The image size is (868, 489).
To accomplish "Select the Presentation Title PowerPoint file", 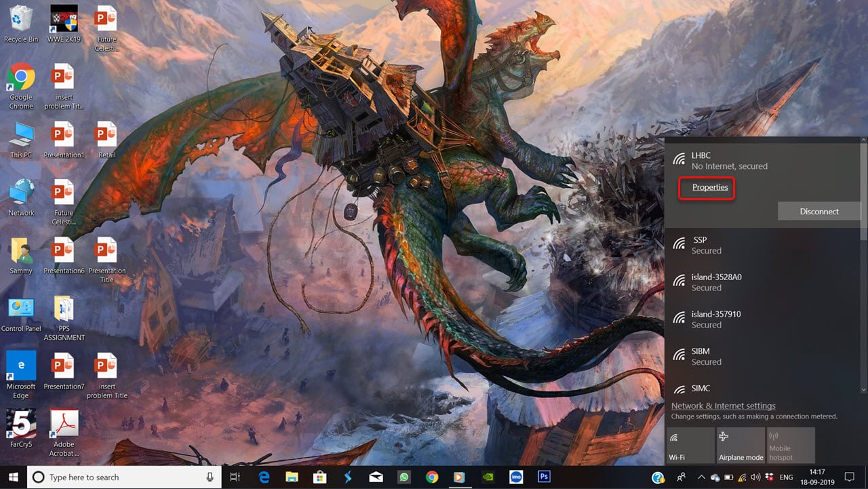I will (x=106, y=260).
